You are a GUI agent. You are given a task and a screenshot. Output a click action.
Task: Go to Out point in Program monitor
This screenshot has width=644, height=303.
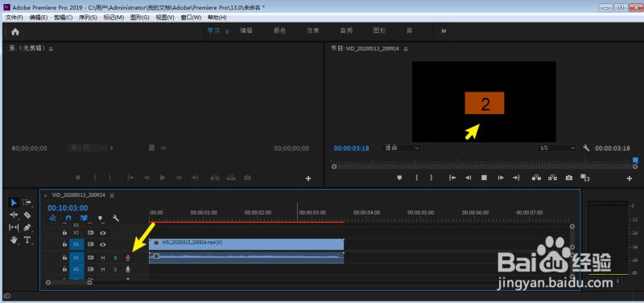(x=516, y=178)
